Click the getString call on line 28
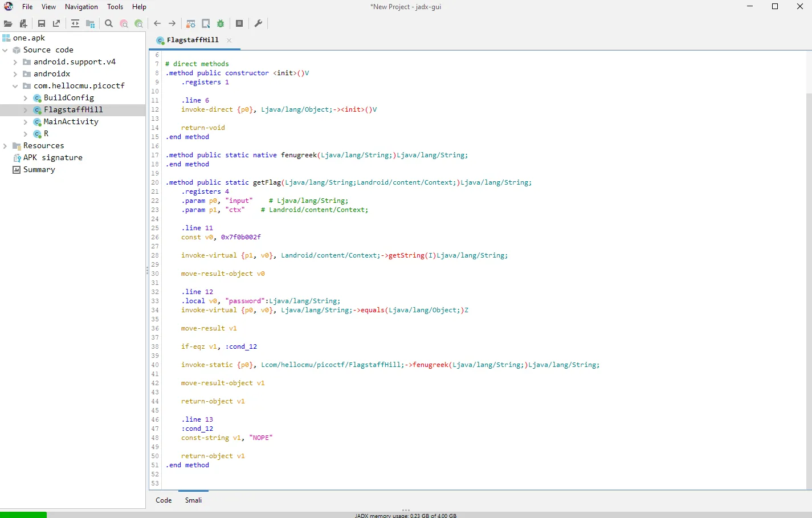The image size is (812, 518). tap(406, 255)
